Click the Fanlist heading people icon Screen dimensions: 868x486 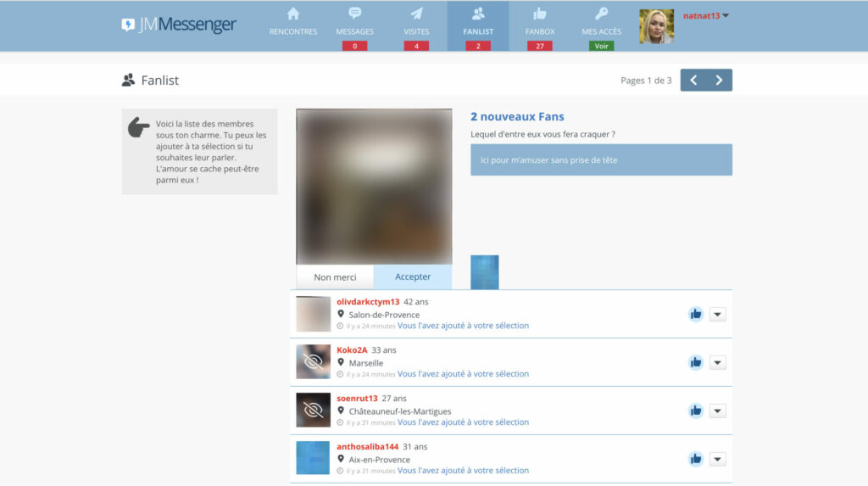[x=129, y=81]
